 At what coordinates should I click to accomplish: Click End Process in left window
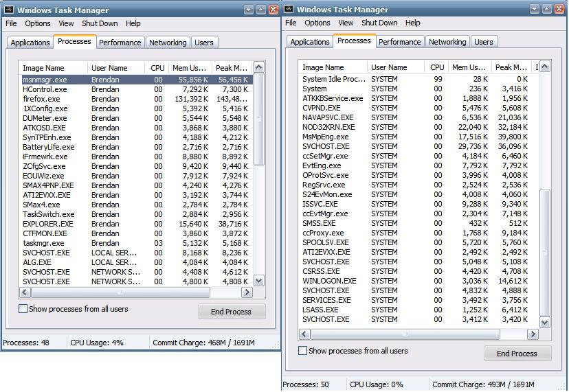(x=232, y=312)
